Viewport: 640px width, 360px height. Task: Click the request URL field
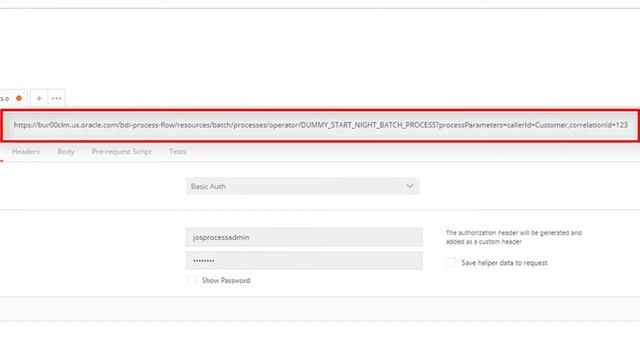coord(320,125)
